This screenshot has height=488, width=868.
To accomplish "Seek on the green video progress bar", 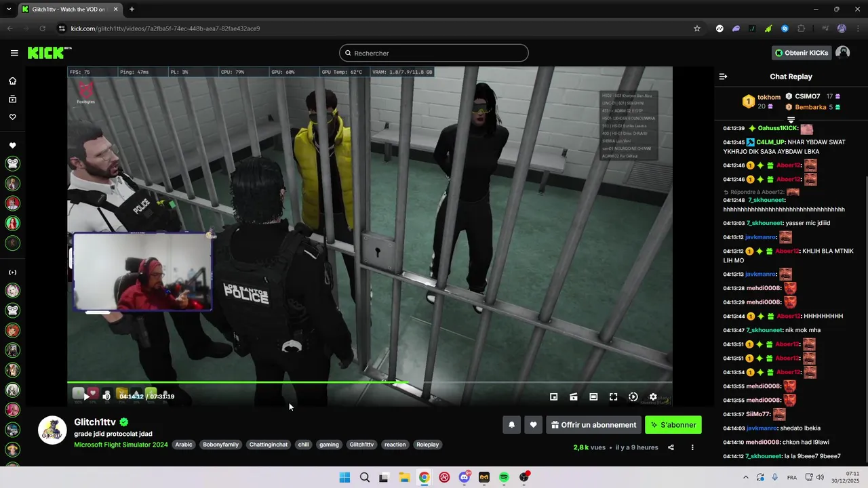I will pos(370,382).
